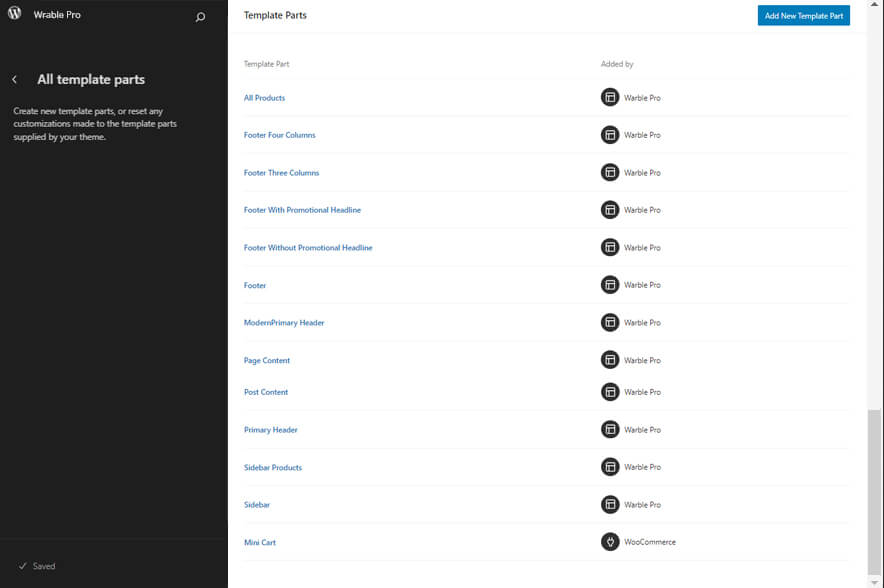Screen dimensions: 884x588
Task: Click the Template Part column header
Action: [x=266, y=63]
